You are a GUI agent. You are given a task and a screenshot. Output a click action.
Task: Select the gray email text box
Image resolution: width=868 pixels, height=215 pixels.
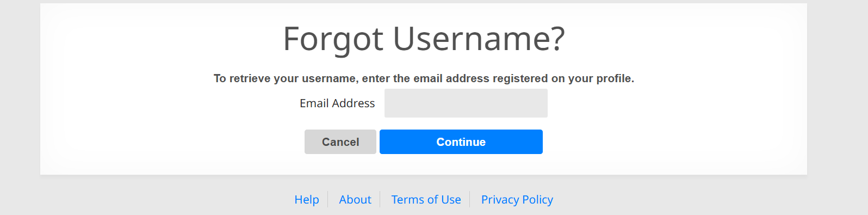click(x=466, y=103)
